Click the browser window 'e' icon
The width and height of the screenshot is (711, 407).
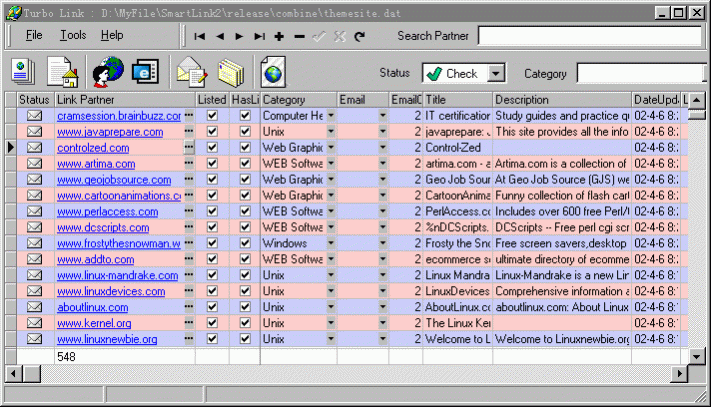click(x=145, y=72)
